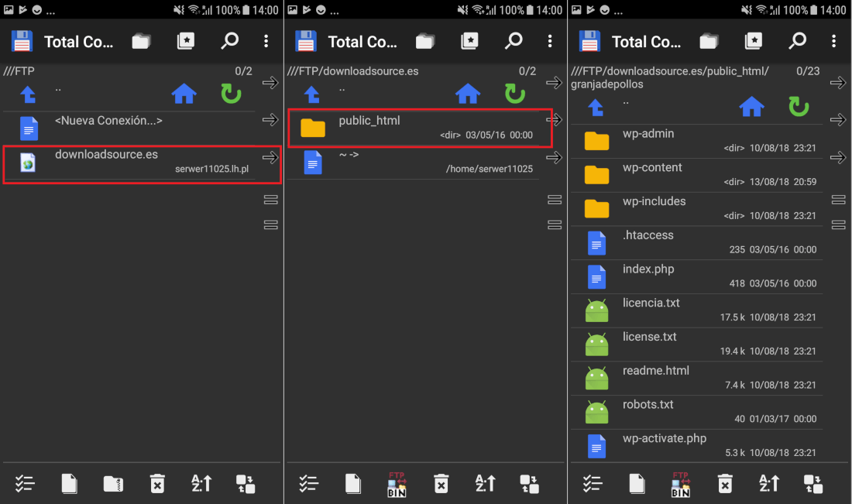Tap folder history icon in left FTP panel
This screenshot has height=504, width=852.
(x=141, y=41)
